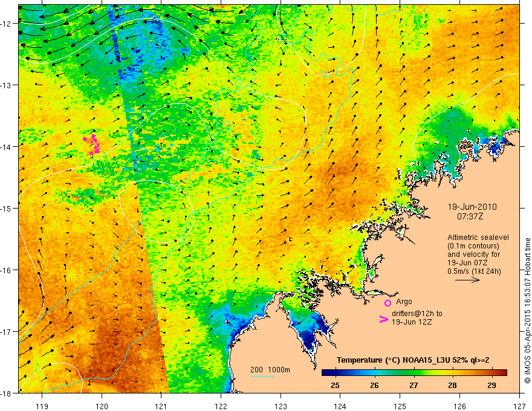532x411 pixels.
Task: Click the 19-Jun 12Z legend text
Action: 412,322
